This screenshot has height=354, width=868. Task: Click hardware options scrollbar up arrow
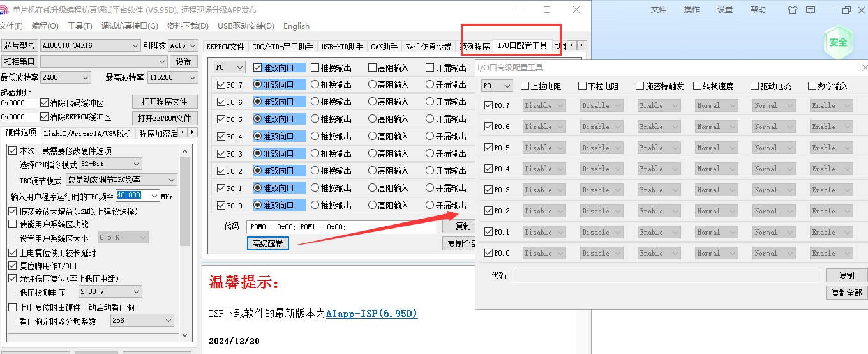click(185, 151)
